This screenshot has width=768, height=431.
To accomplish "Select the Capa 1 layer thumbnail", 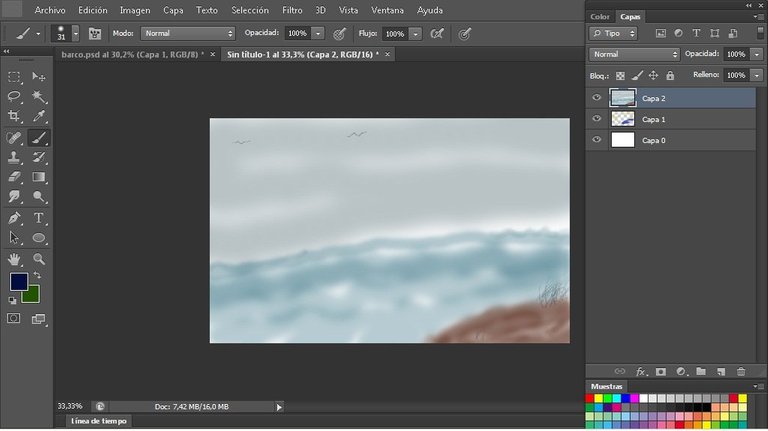I will (623, 119).
